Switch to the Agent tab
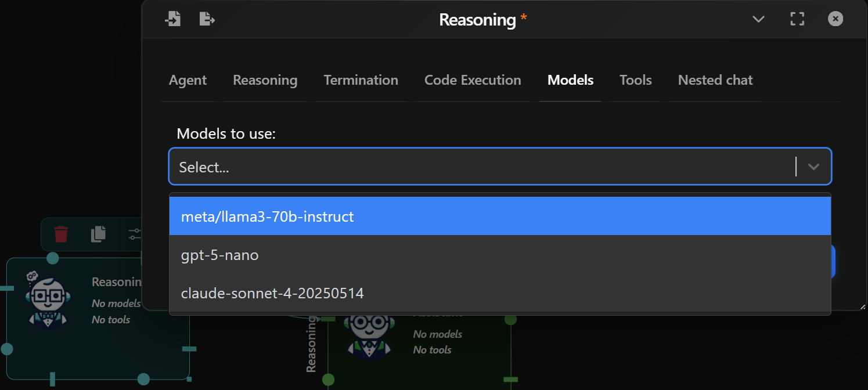 coord(188,80)
